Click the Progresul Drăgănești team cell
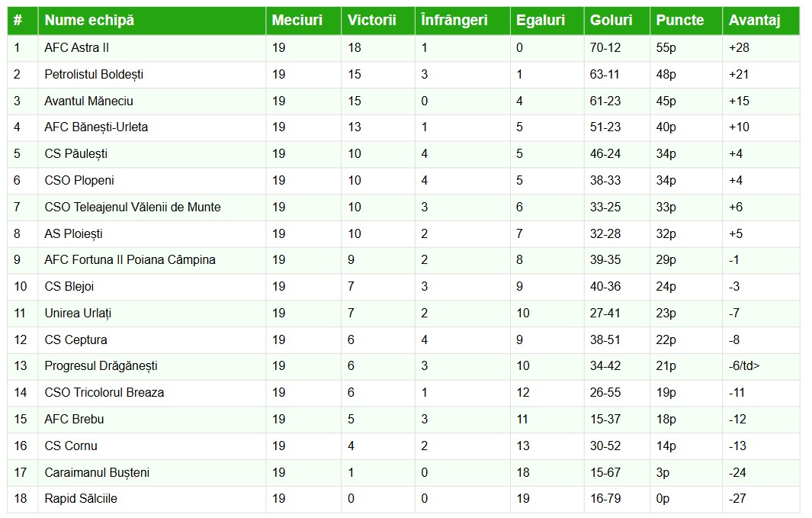This screenshot has width=812, height=518. 101,366
